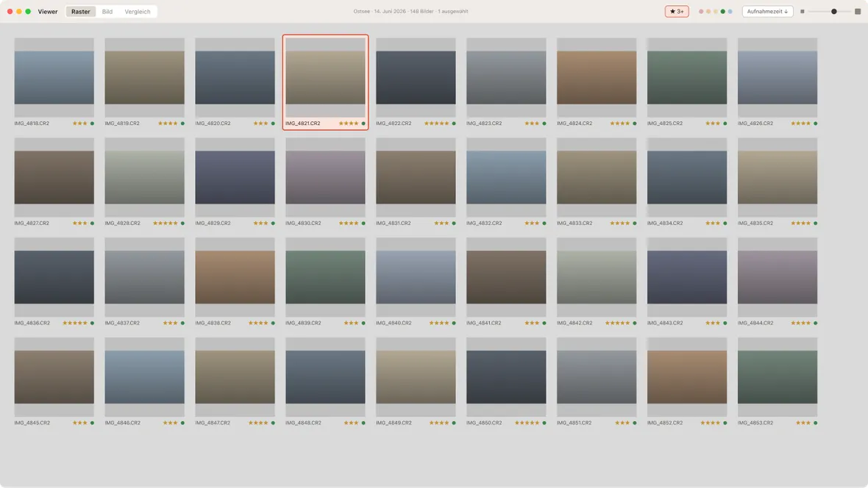This screenshot has height=488, width=868.
Task: Toggle the blue color label filter
Action: (730, 12)
